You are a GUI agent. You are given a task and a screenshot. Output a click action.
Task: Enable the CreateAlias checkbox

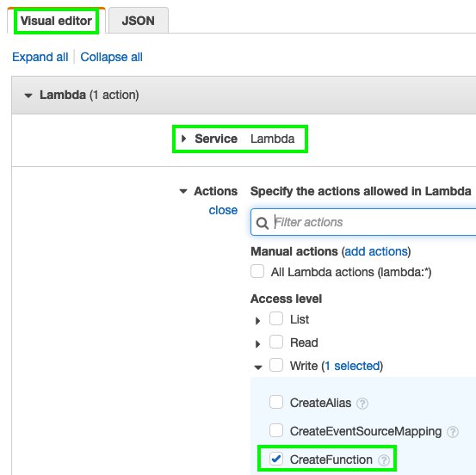pyautogui.click(x=276, y=402)
